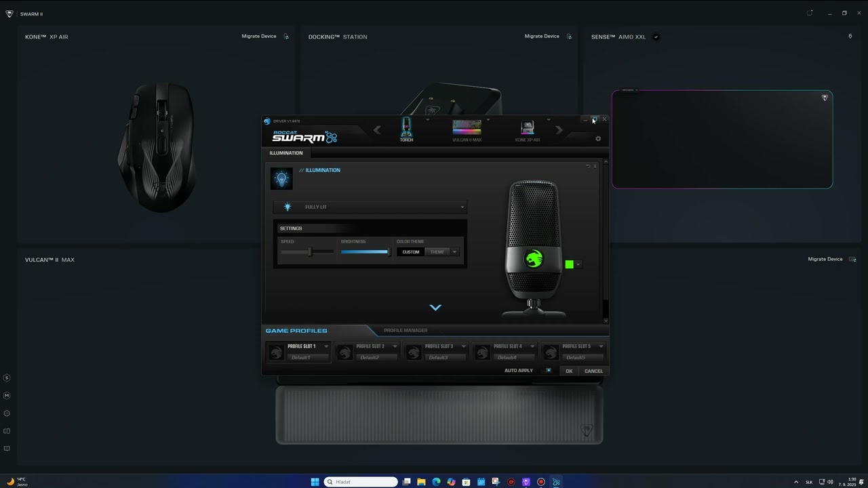868x488 pixels.
Task: Select the Kone XP Air device icon
Action: pyautogui.click(x=527, y=127)
